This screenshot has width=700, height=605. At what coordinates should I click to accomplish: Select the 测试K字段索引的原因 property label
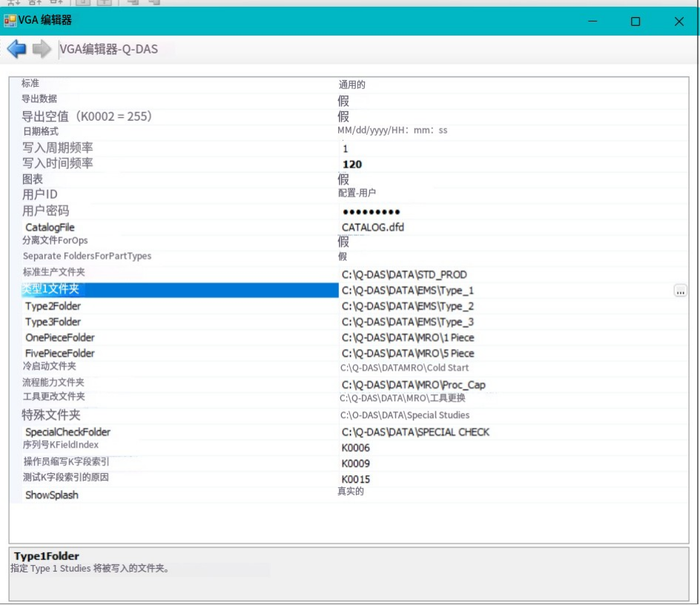click(65, 477)
